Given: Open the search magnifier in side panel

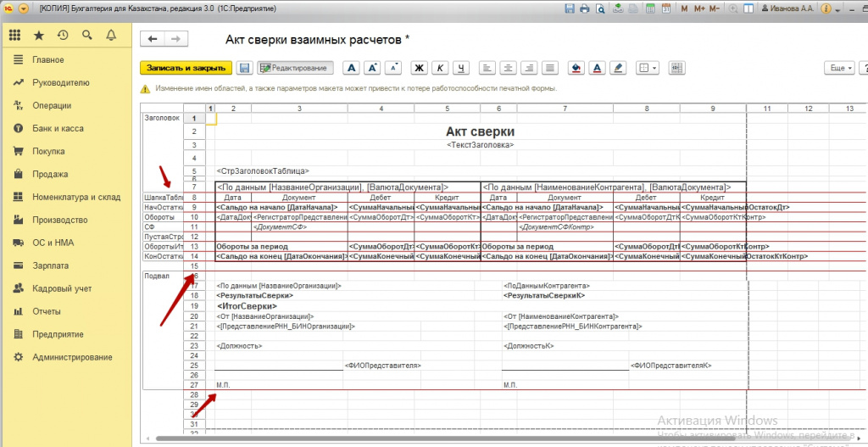Looking at the screenshot, I should click(x=87, y=36).
